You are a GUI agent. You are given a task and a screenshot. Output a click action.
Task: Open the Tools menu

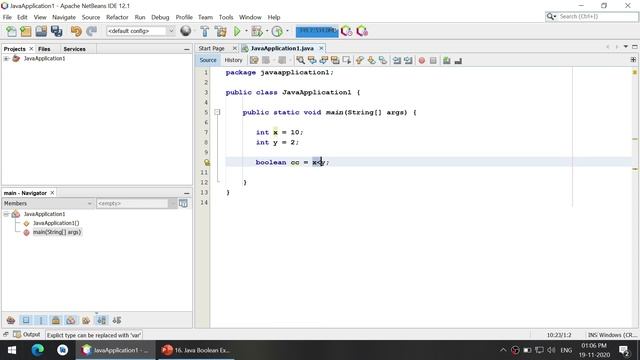(226, 17)
